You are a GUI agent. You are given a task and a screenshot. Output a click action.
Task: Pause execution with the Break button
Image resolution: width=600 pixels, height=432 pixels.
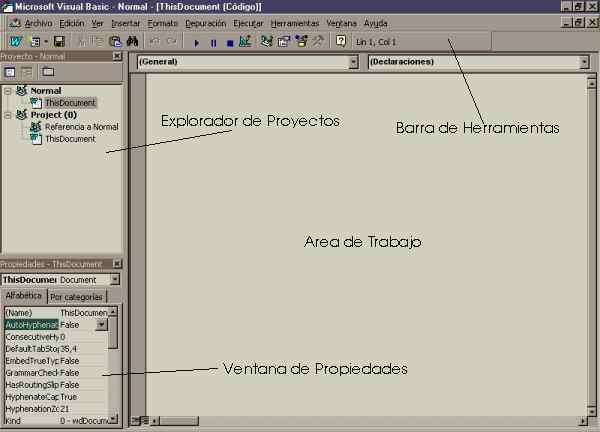(213, 42)
